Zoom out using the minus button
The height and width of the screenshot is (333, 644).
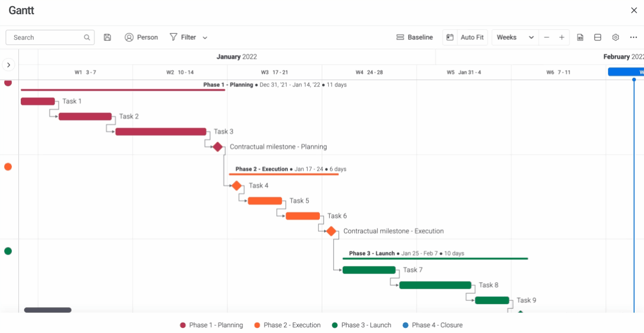547,37
